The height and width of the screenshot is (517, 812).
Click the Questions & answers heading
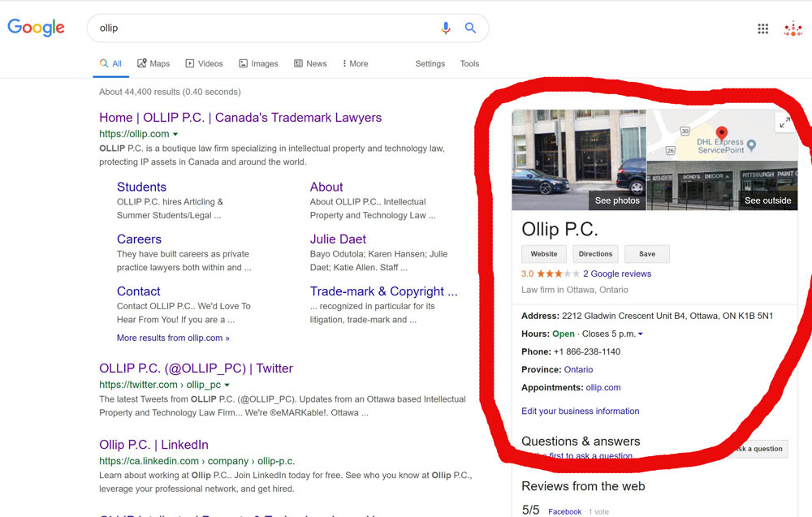[x=581, y=442]
